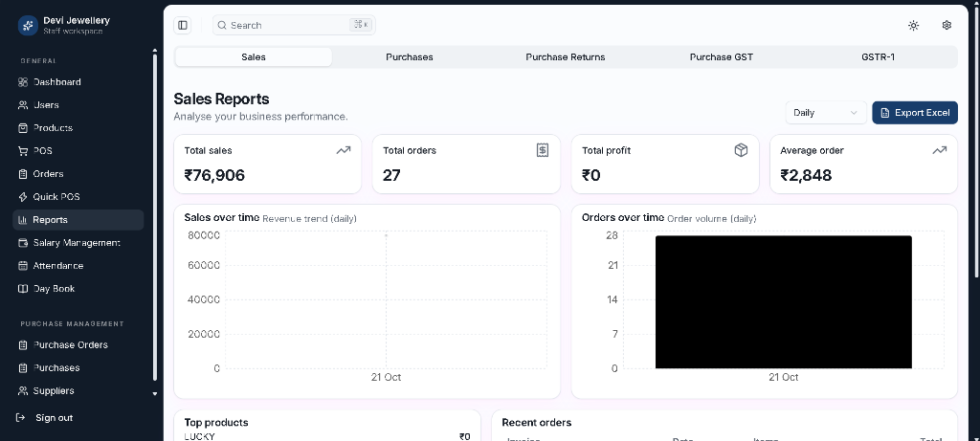Click the Devi Jewellery logo icon
980x441 pixels.
coord(28,25)
